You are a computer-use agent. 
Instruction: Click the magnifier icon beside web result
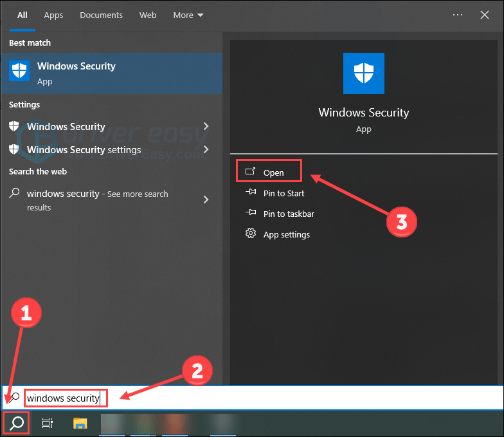14,193
